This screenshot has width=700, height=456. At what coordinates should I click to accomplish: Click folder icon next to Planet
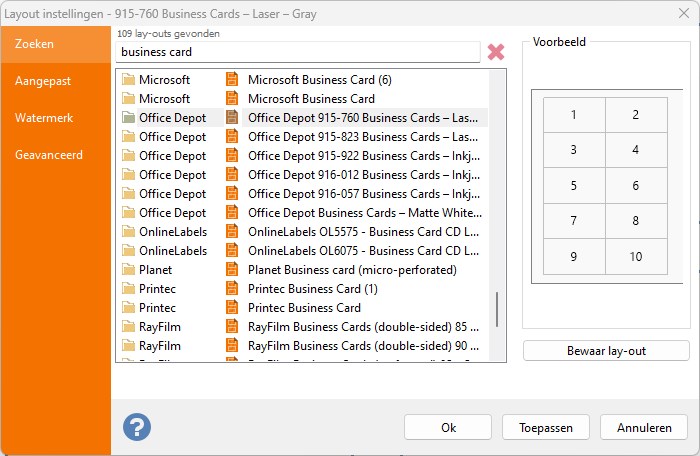click(129, 270)
